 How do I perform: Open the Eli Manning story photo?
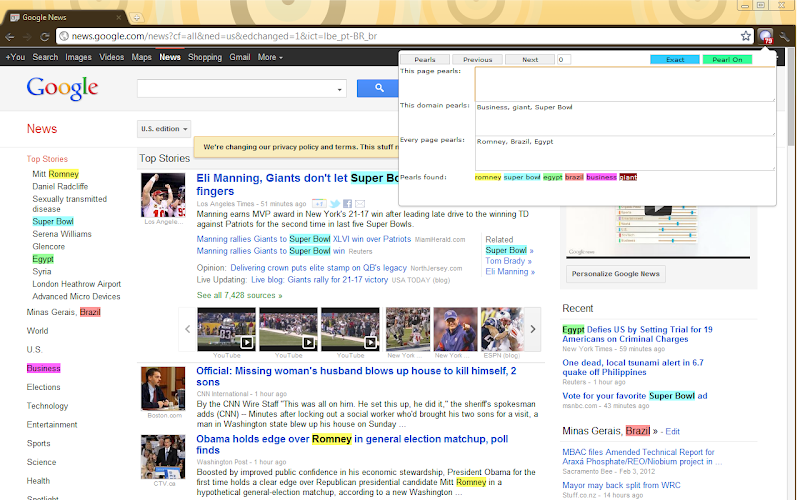pos(163,195)
